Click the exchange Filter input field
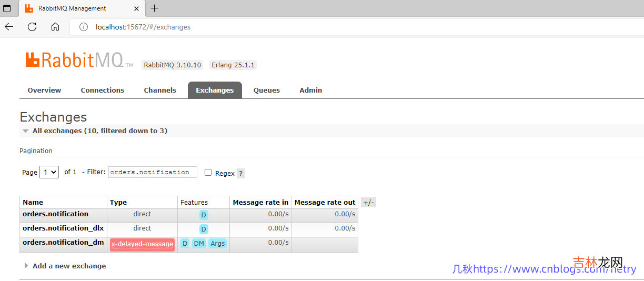 click(153, 172)
